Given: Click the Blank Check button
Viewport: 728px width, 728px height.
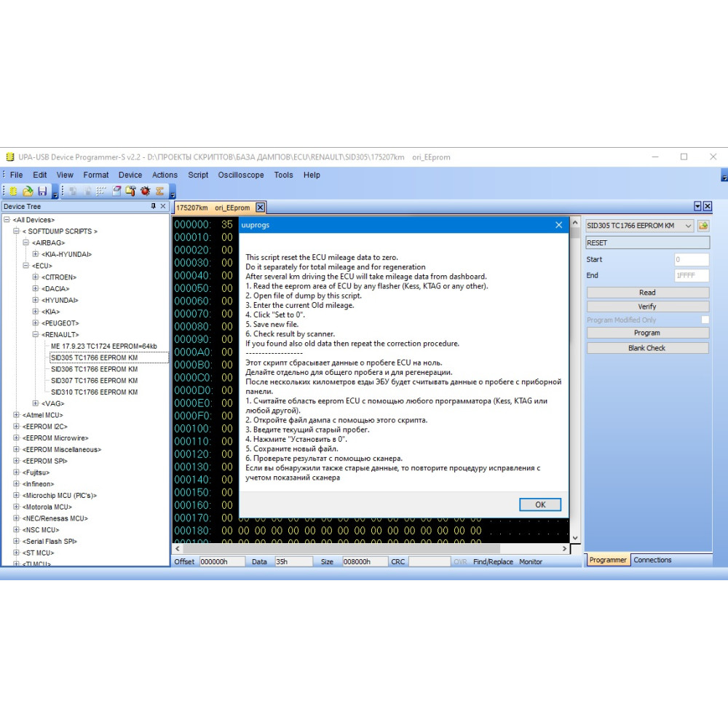Looking at the screenshot, I should click(x=647, y=348).
